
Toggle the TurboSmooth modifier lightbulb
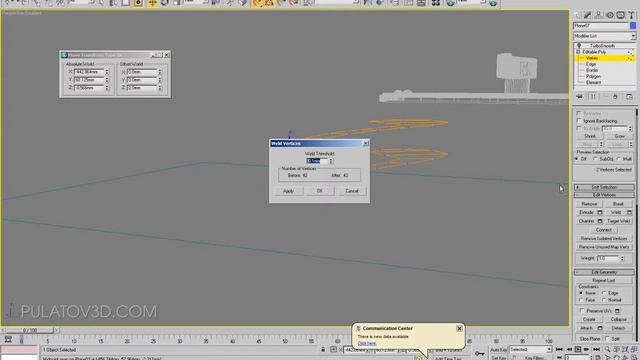click(579, 46)
